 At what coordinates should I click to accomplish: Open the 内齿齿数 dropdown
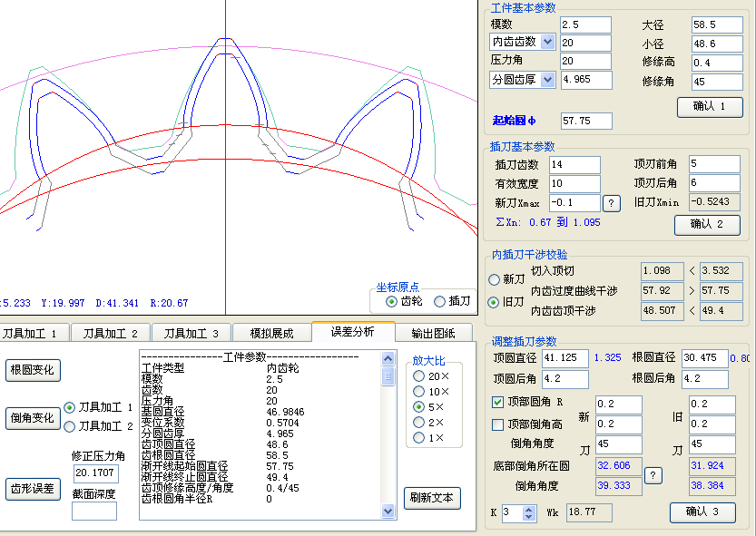point(548,42)
